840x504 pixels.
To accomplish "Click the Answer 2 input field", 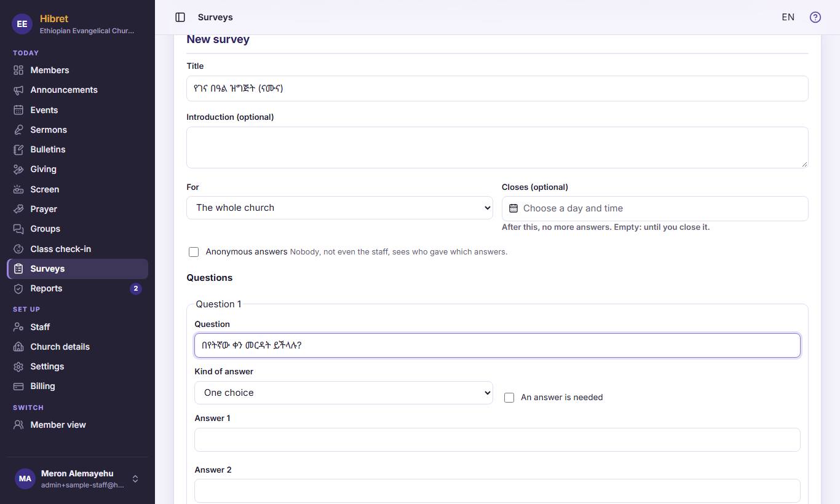I will [497, 490].
